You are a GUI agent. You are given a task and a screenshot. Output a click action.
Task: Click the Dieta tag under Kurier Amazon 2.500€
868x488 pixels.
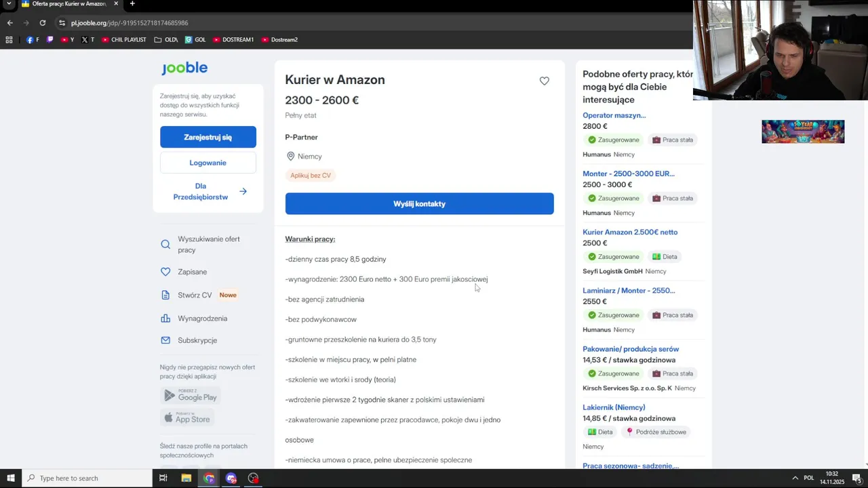[665, 257]
